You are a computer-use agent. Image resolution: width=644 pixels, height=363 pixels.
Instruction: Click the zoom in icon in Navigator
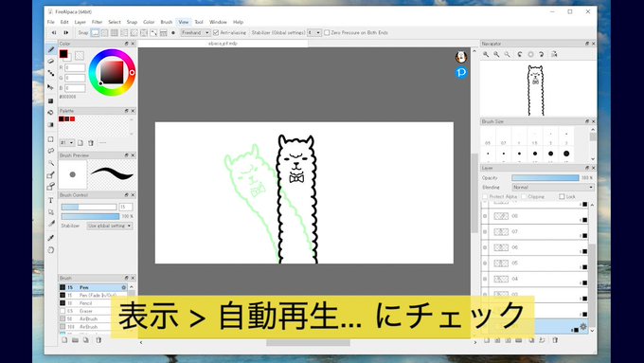coord(486,54)
